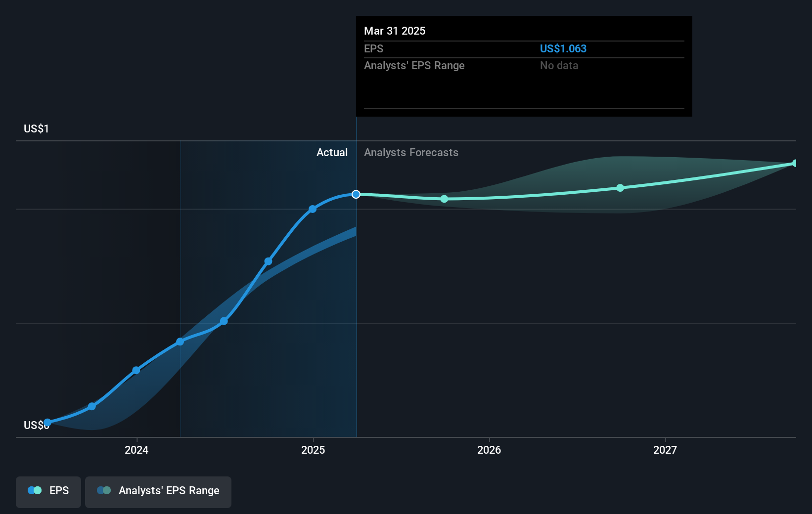
Task: Click the final 2027 forecast EPS point
Action: tap(795, 163)
